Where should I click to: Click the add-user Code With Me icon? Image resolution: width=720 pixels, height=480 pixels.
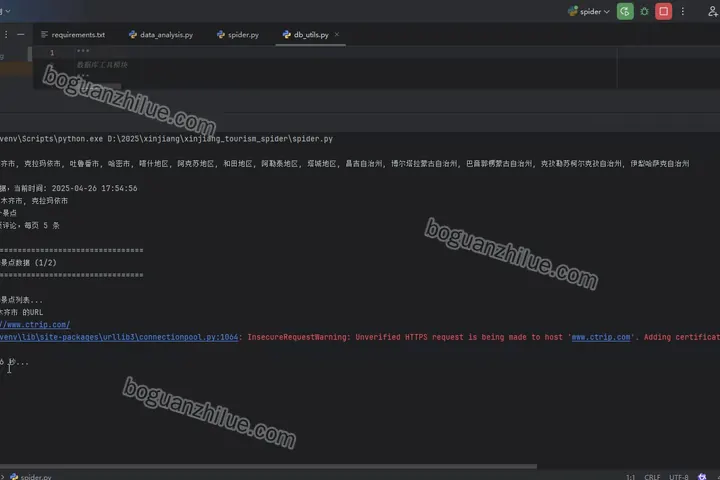tap(713, 11)
